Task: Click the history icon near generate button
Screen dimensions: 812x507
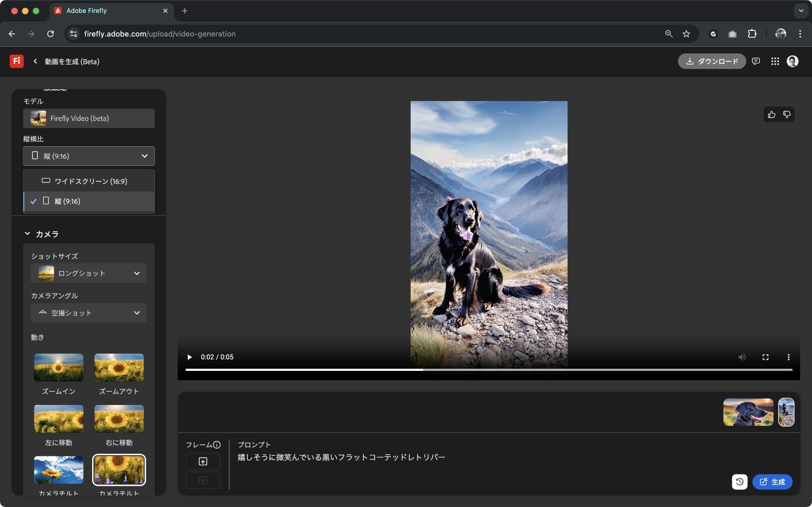Action: coord(739,482)
